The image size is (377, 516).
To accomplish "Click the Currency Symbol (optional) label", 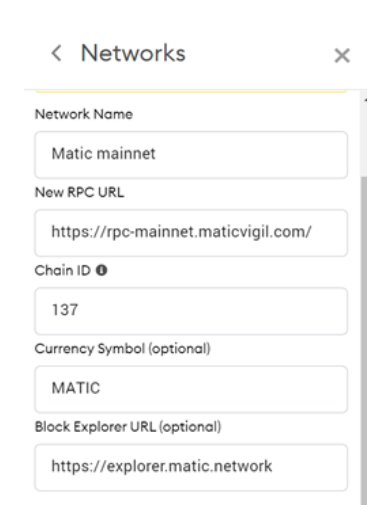I will [122, 349].
